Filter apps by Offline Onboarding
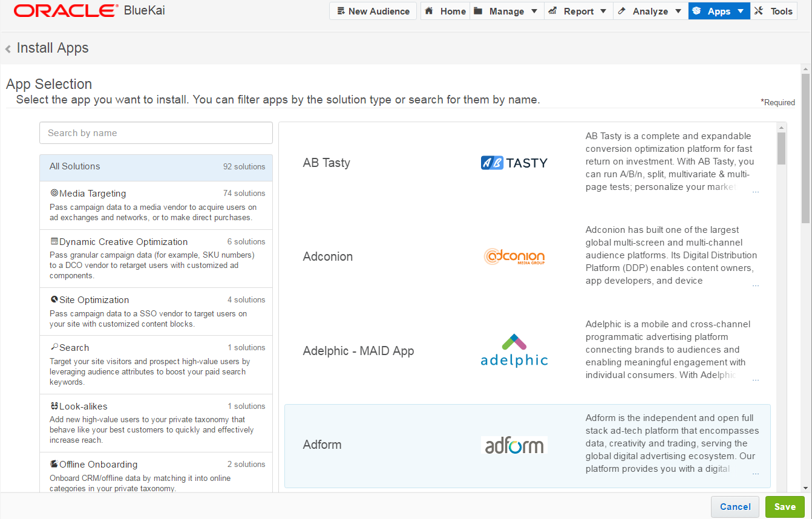The image size is (812, 519). (x=156, y=472)
